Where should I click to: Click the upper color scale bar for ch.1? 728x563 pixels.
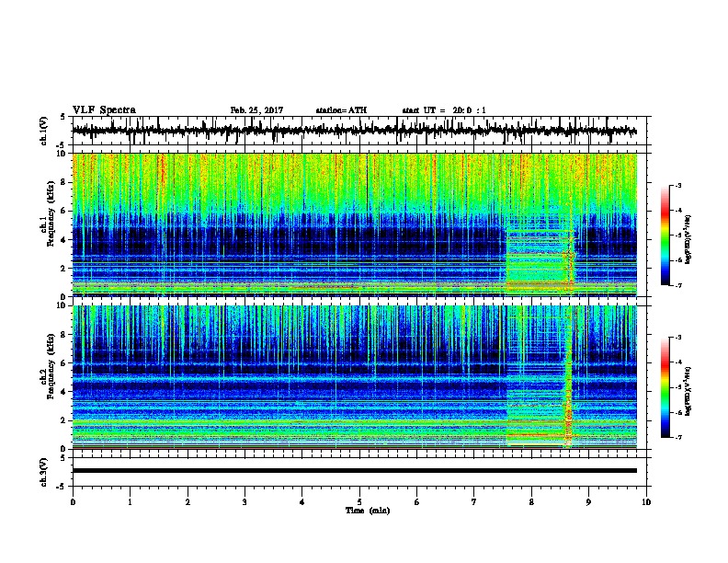coord(665,236)
